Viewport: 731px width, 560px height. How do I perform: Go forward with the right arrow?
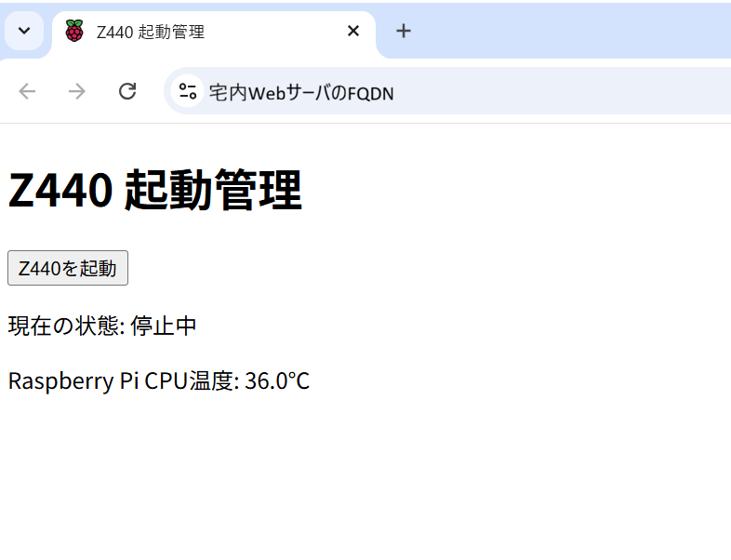[77, 91]
